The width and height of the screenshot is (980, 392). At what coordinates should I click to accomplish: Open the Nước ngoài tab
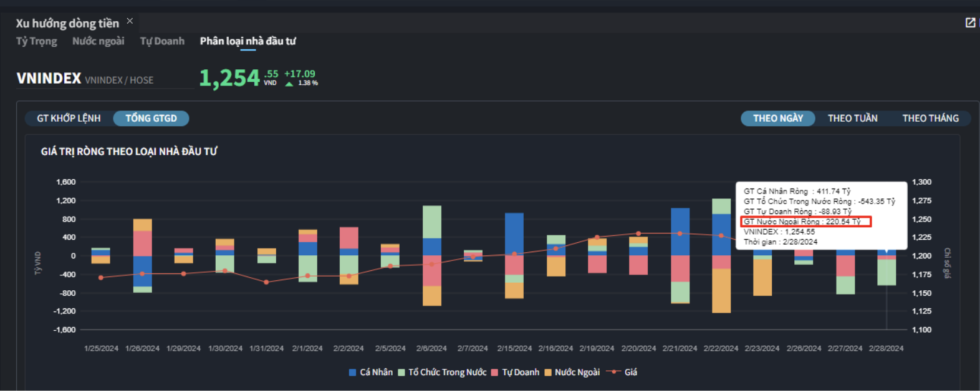coord(98,41)
